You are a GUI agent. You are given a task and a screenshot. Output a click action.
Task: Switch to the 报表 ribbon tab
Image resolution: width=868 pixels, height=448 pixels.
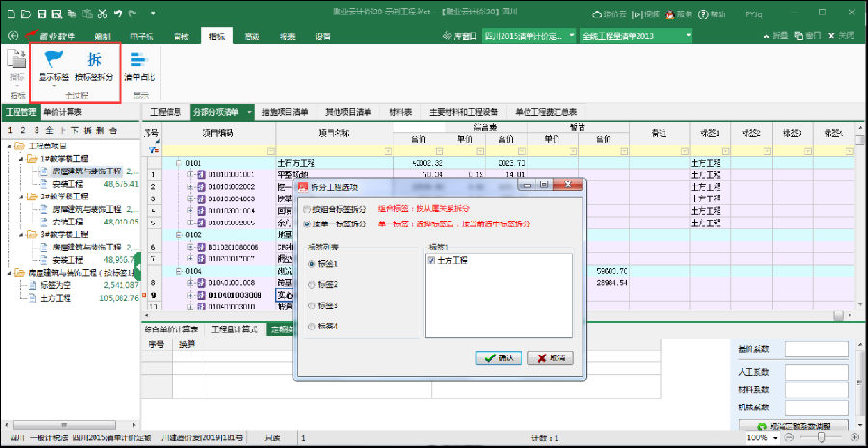pos(286,35)
